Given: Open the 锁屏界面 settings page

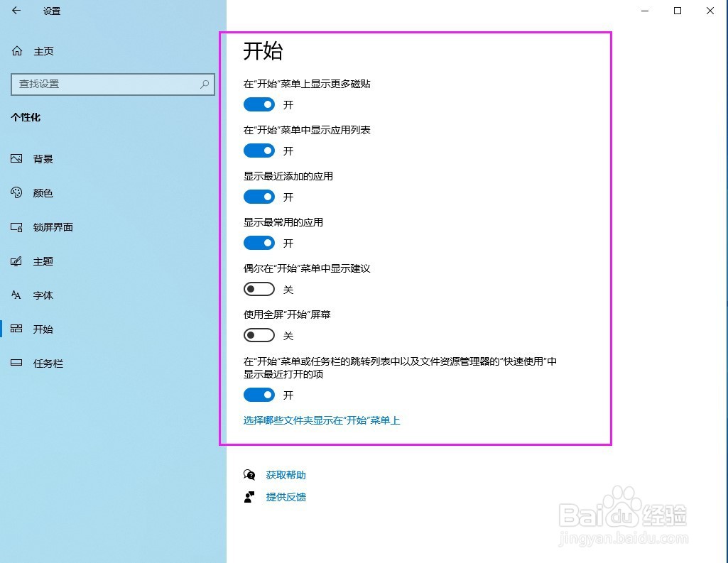Looking at the screenshot, I should 53,227.
